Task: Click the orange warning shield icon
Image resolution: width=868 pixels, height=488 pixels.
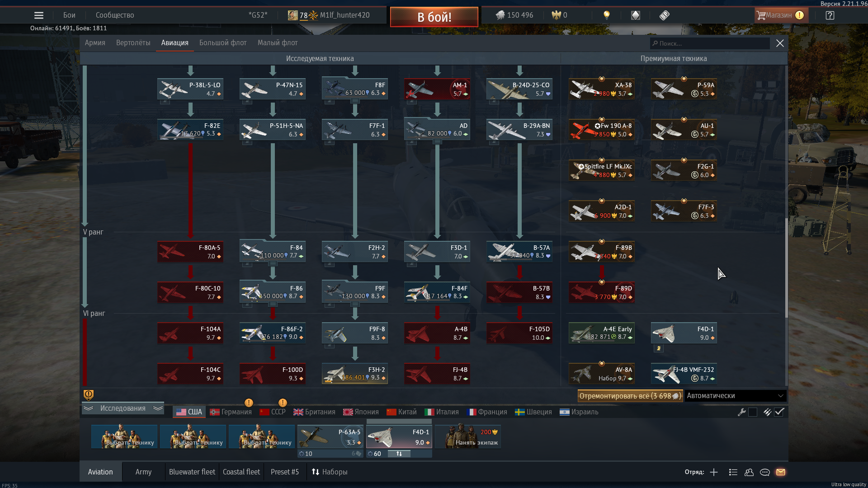Action: [89, 395]
